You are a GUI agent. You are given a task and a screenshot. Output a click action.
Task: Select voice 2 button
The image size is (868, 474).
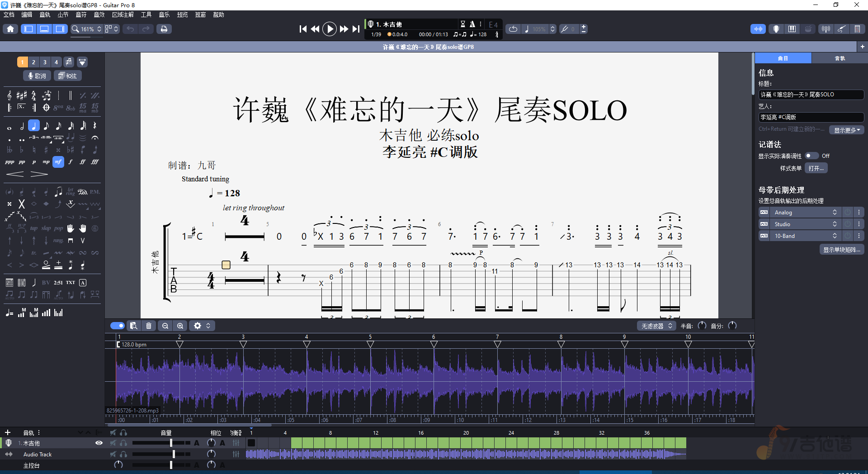(33, 62)
